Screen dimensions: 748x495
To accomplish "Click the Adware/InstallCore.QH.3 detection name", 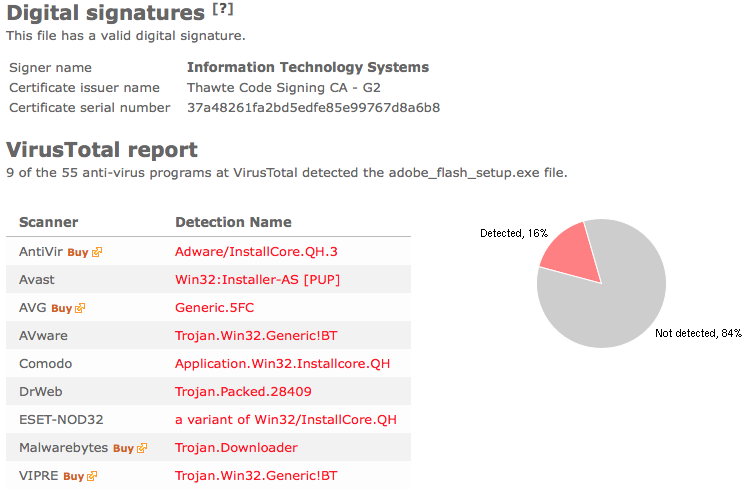I will pyautogui.click(x=256, y=252).
